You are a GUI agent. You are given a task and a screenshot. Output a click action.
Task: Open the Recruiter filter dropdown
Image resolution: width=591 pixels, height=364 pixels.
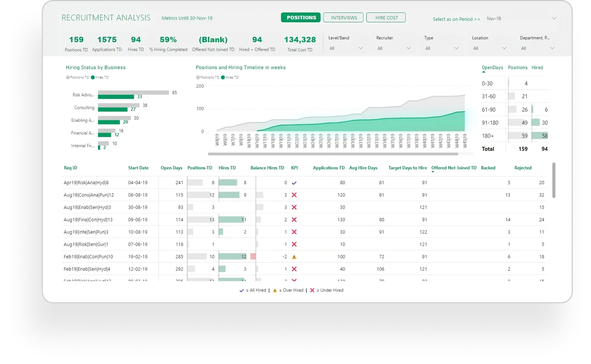point(408,48)
